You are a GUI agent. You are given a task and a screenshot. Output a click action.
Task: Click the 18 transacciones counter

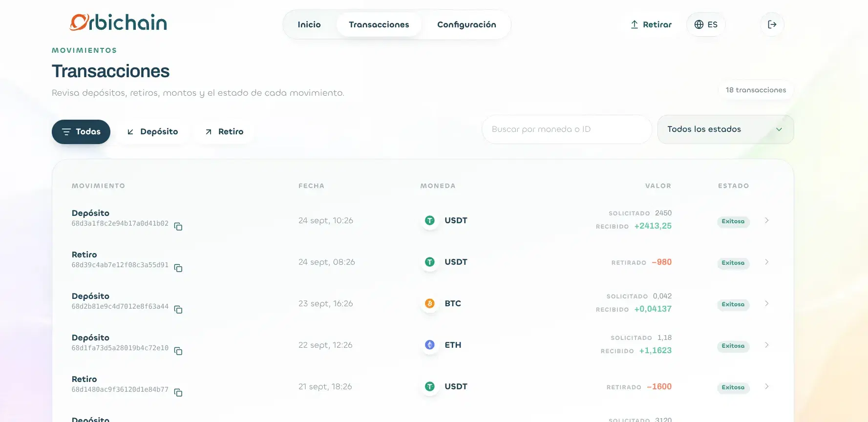tap(756, 90)
